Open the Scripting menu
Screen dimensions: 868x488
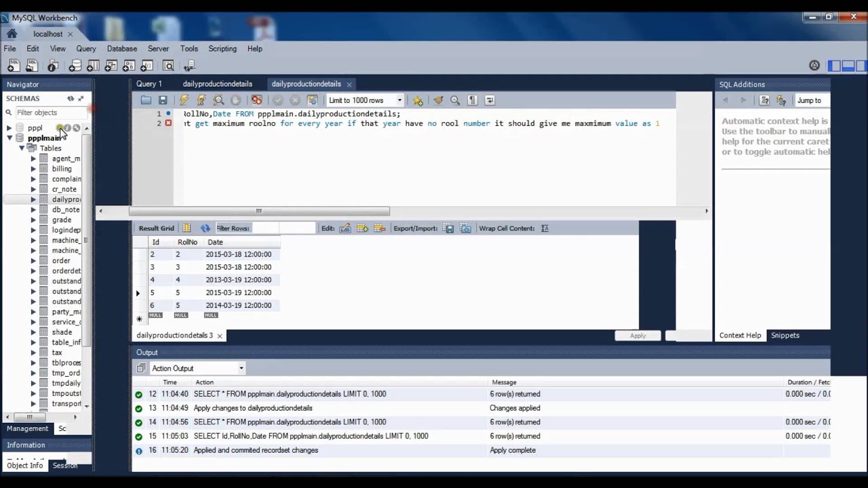point(222,49)
